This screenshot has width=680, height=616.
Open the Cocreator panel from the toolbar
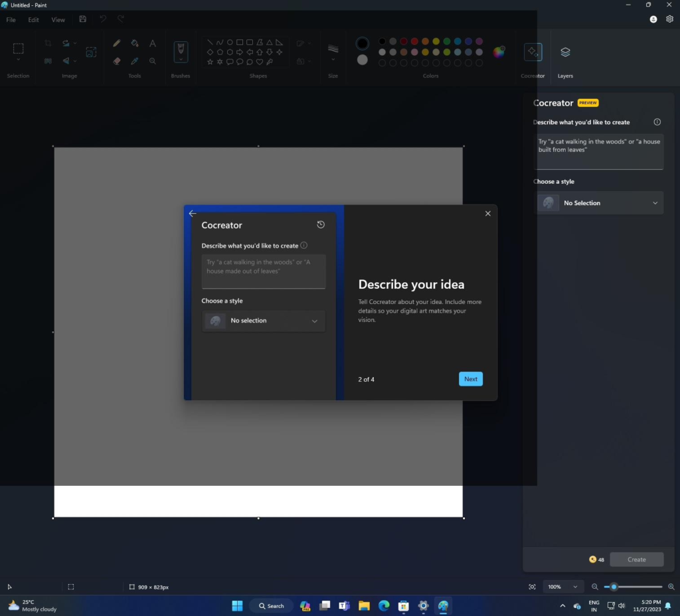[533, 52]
